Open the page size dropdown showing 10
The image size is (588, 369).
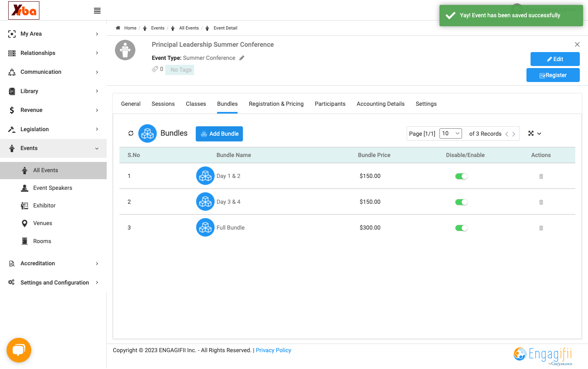451,134
